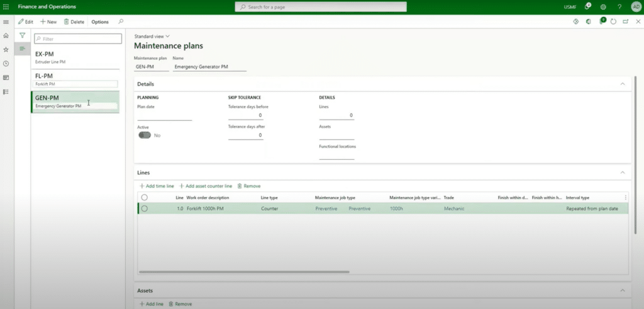644x309 pixels.
Task: Sort by Interval type column header
Action: pyautogui.click(x=577, y=198)
